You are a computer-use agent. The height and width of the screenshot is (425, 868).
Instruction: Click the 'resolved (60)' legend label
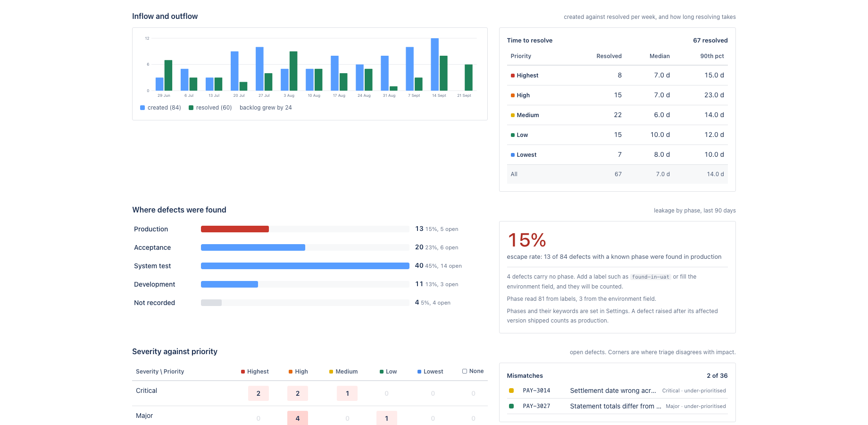tap(214, 108)
